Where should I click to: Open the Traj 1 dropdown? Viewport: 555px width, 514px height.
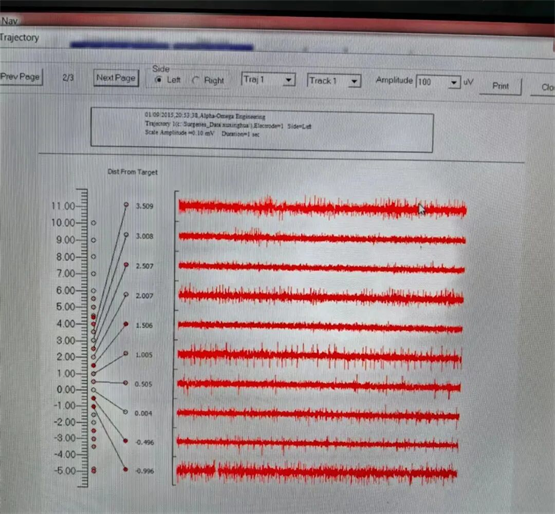point(268,80)
